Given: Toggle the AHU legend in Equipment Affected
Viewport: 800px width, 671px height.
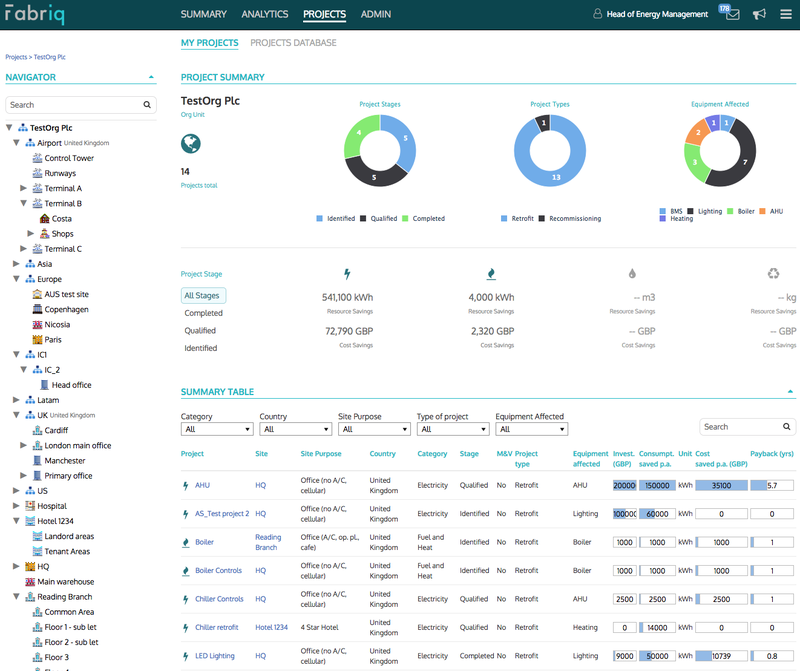Looking at the screenshot, I should coord(771,211).
